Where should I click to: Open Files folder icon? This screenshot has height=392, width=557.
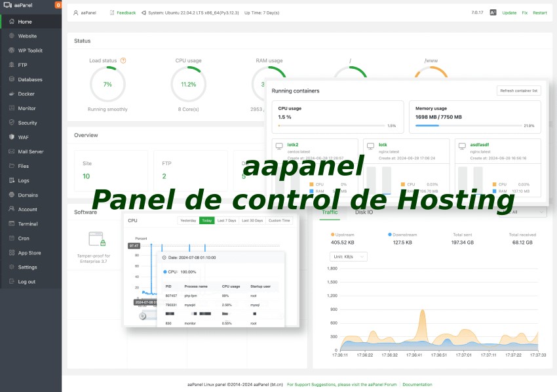click(12, 166)
